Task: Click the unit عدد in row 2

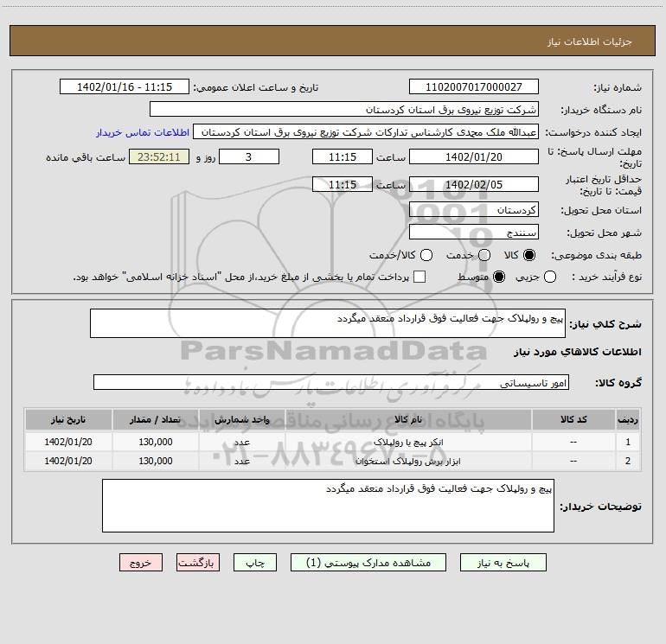Action: (241, 461)
